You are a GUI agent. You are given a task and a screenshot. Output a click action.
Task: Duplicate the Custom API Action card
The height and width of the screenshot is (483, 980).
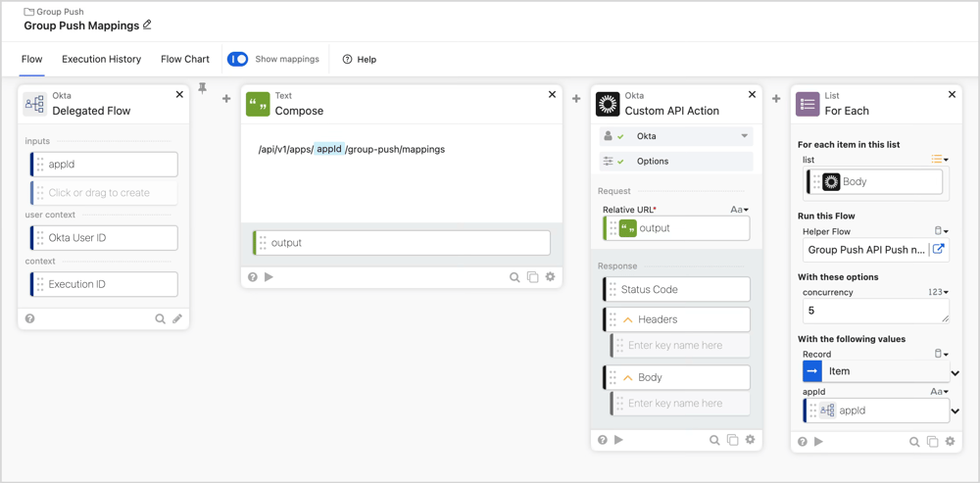(732, 440)
